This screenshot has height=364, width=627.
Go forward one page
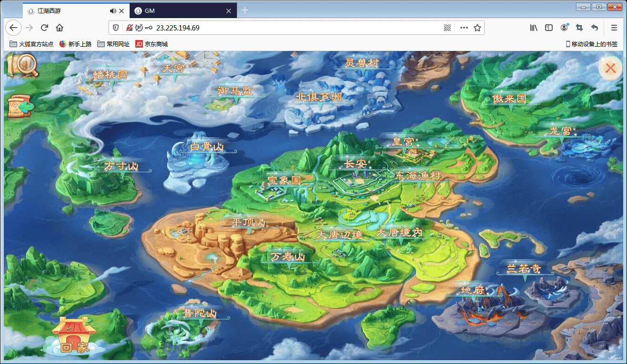pyautogui.click(x=29, y=28)
